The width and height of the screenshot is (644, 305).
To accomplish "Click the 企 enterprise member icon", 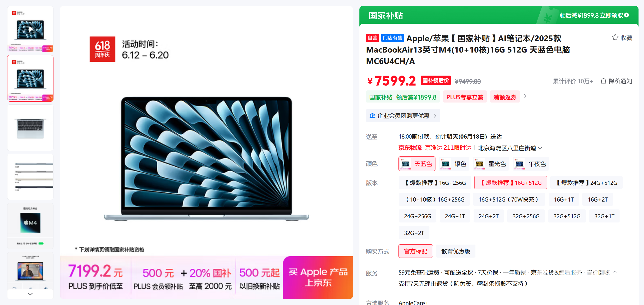I will tap(372, 116).
